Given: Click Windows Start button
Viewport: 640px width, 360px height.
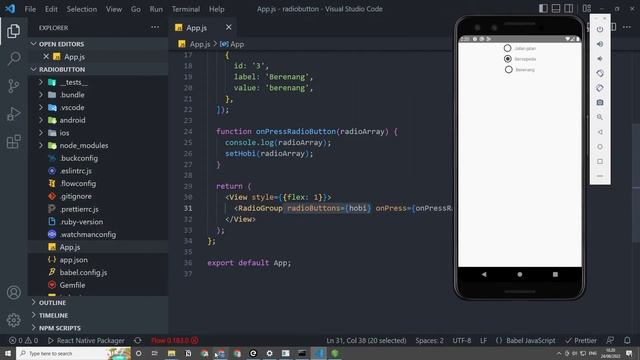Looking at the screenshot, I should 8,353.
